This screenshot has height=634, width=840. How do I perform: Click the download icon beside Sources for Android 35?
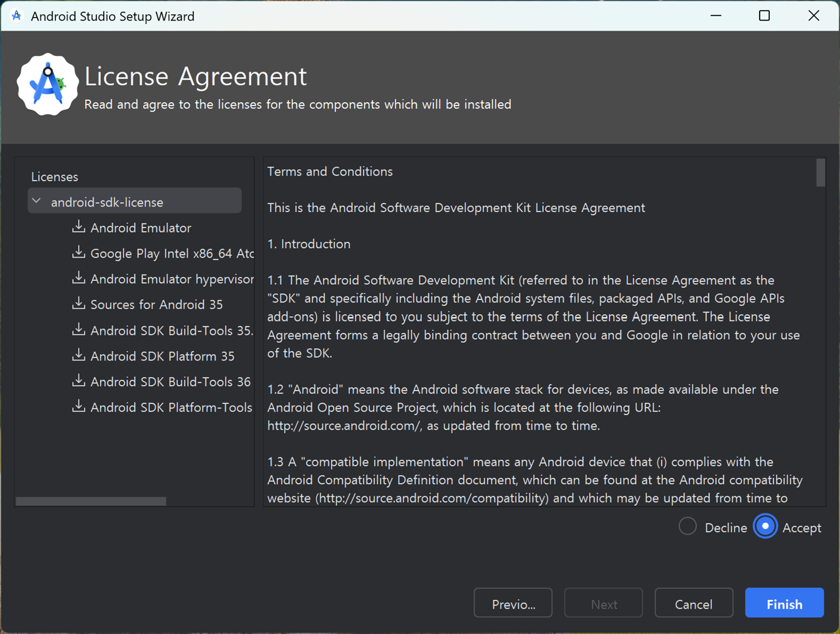[x=79, y=304]
